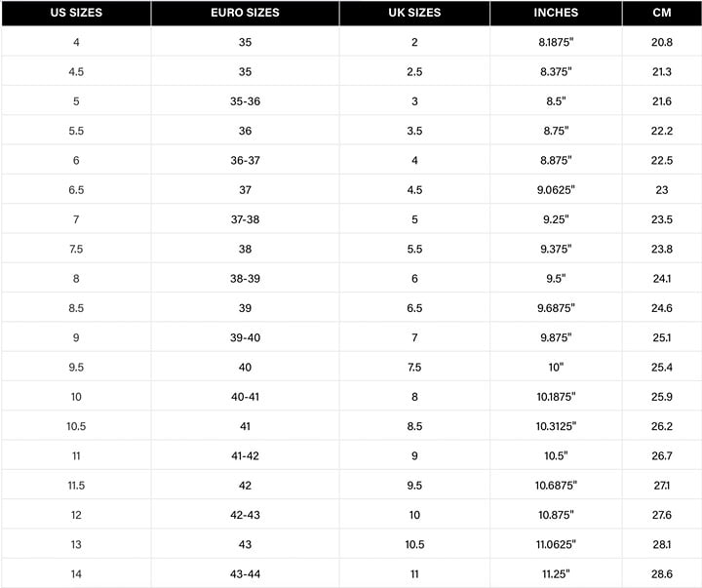The height and width of the screenshot is (588, 702).
Task: Click the 28.6 cm cell
Action: [x=662, y=574]
